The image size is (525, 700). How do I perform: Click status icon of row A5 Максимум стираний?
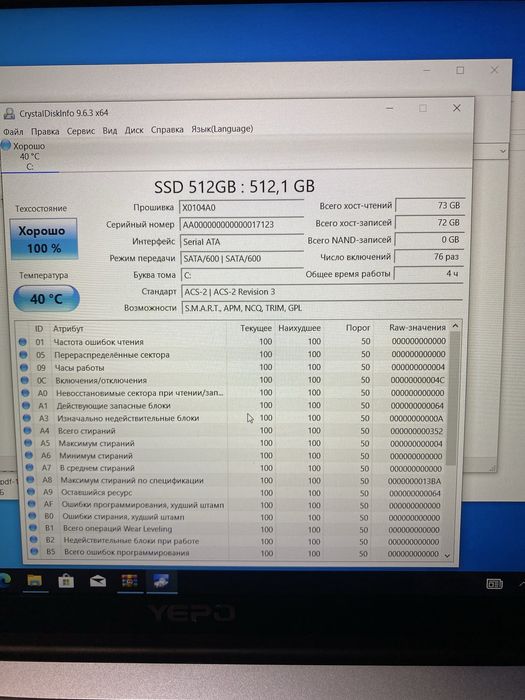28,443
